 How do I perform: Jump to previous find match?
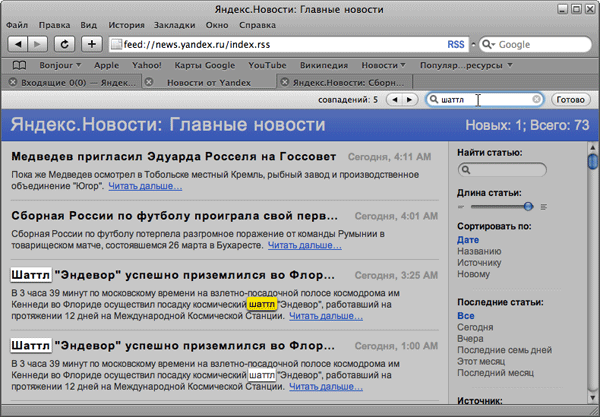click(395, 99)
